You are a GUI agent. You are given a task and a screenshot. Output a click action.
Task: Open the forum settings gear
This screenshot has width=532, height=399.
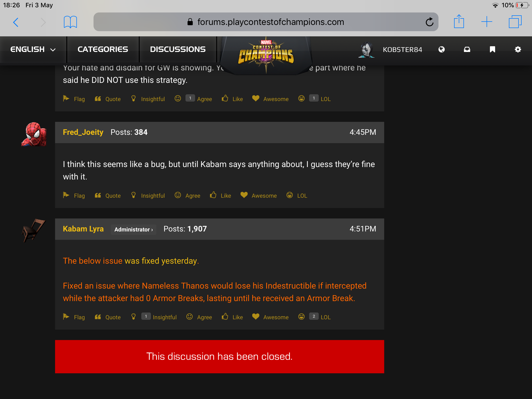518,49
